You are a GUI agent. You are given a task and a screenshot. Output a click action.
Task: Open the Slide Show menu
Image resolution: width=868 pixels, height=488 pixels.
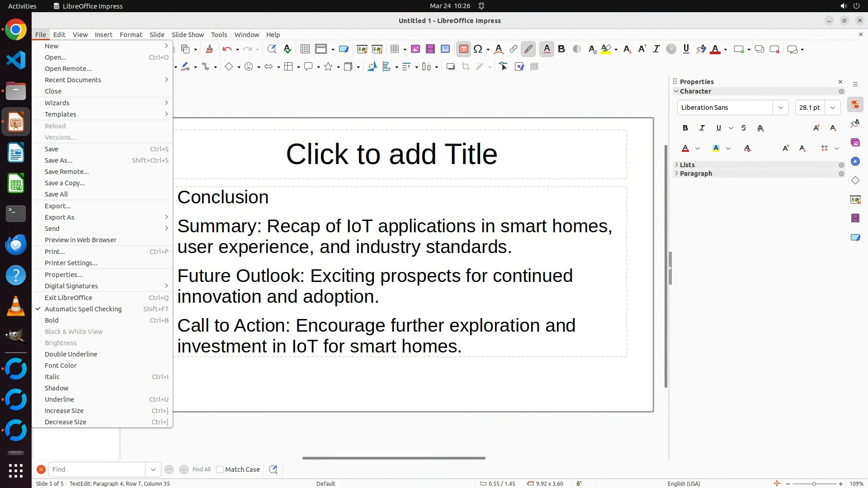188,35
